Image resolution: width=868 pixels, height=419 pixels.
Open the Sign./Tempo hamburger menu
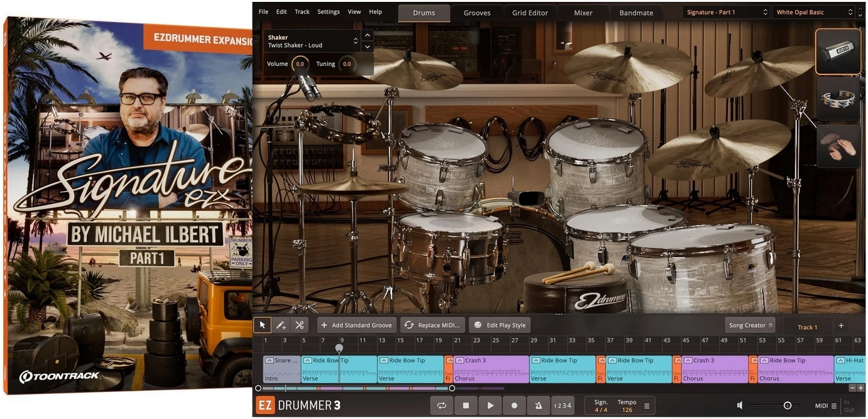click(647, 406)
